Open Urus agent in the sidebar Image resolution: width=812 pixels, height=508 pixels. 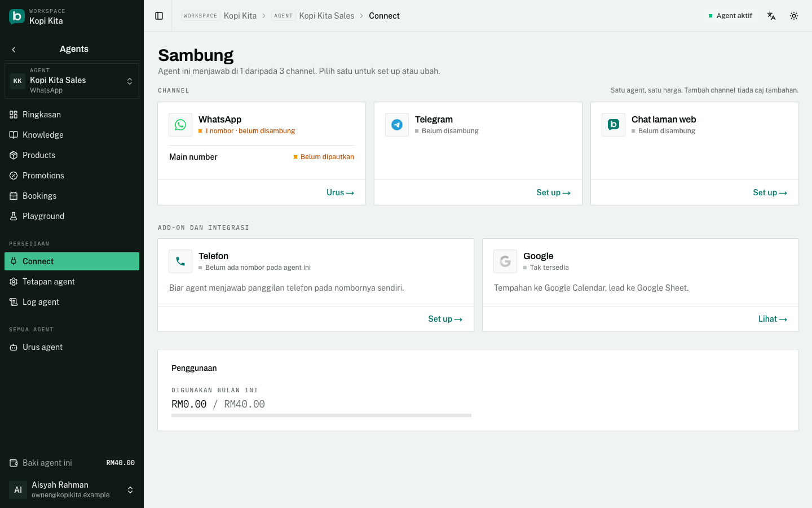coord(72,347)
